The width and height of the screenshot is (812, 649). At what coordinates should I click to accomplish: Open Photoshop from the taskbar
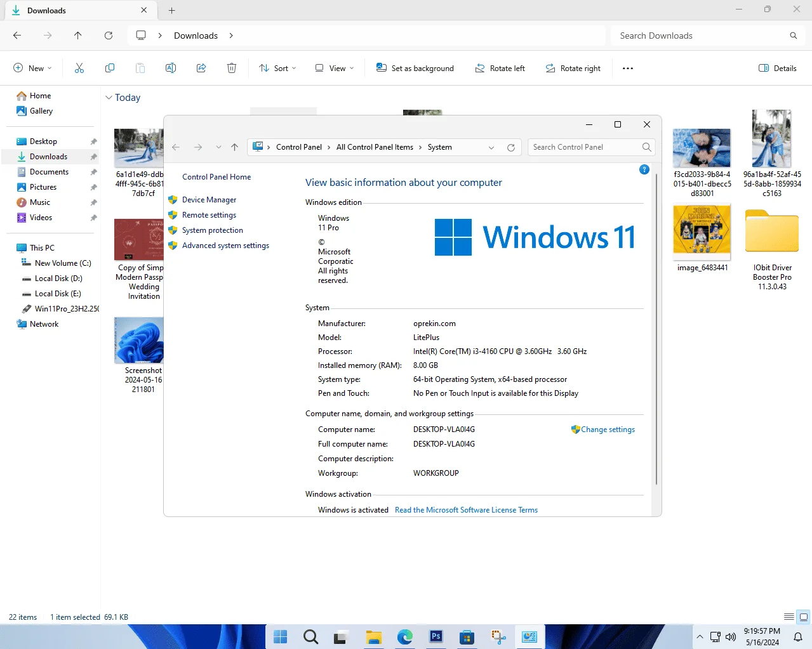point(436,636)
